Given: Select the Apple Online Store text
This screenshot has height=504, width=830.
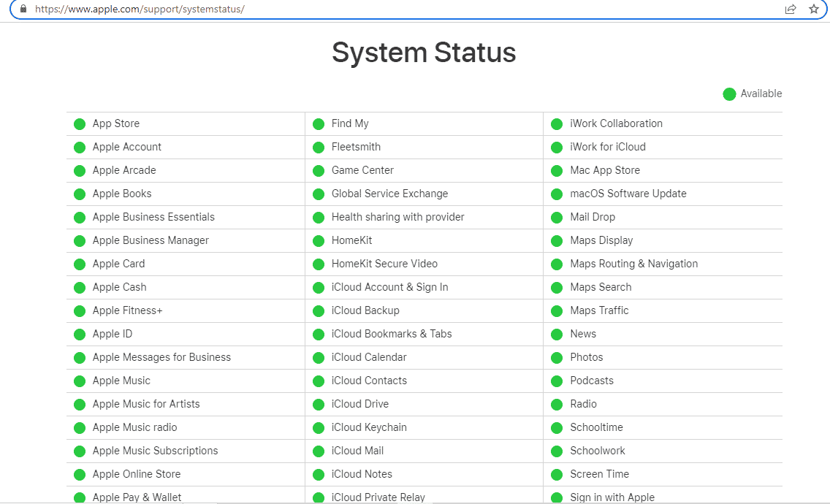Looking at the screenshot, I should tap(137, 474).
